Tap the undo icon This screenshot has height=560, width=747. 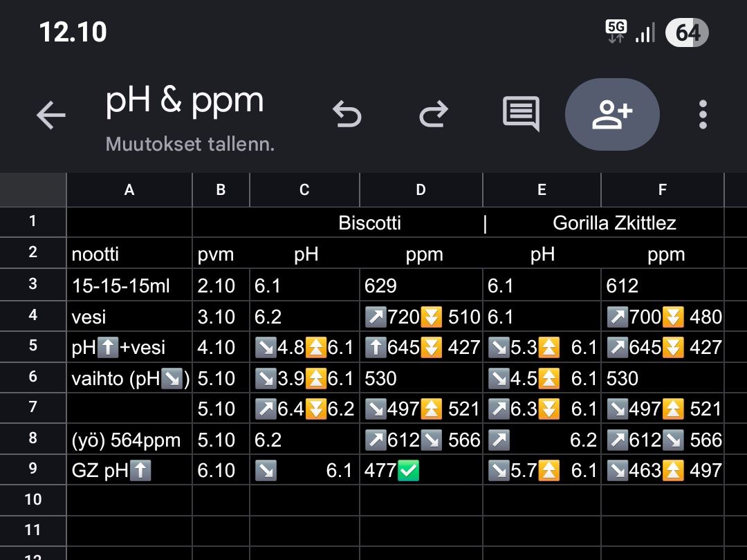coord(347,114)
